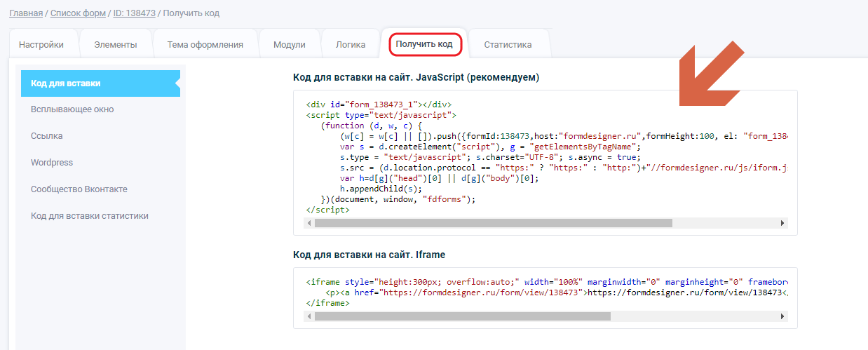Open the Wordpress sidebar section
This screenshot has height=350, width=868.
[x=52, y=163]
